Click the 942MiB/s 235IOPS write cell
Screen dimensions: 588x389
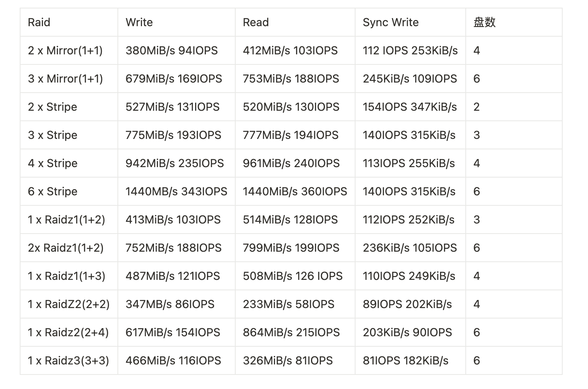[175, 163]
